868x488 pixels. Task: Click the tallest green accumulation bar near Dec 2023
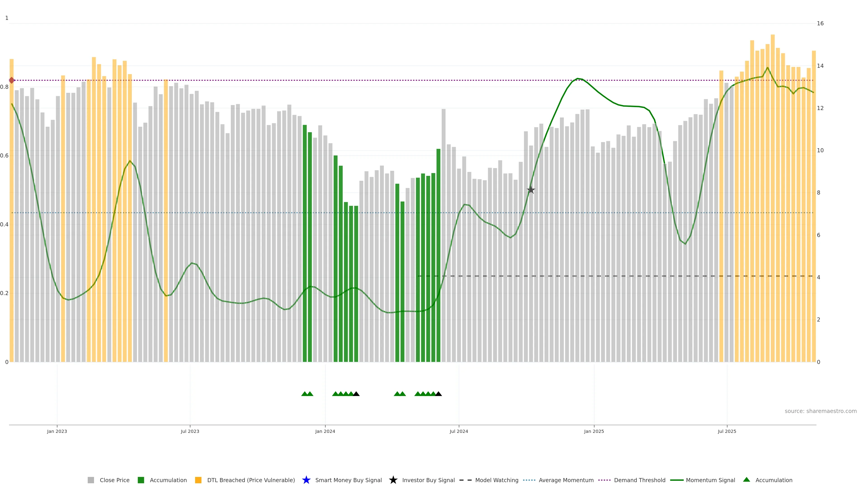[x=305, y=242]
